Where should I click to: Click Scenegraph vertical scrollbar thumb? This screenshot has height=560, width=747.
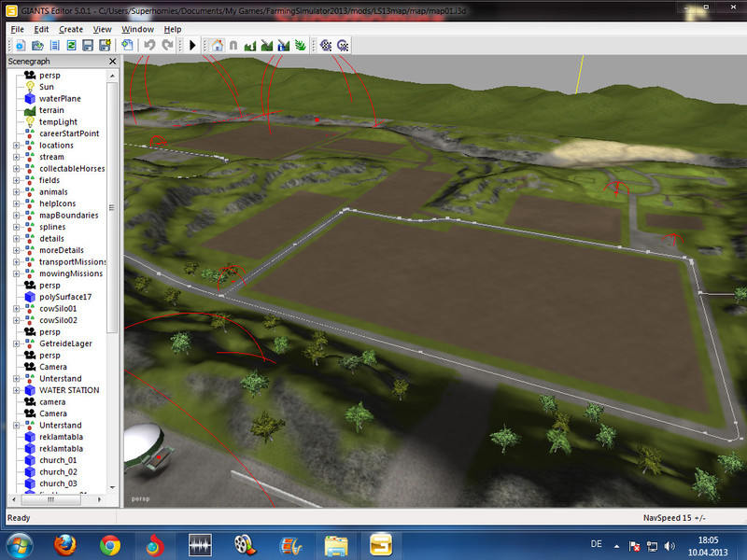112,207
